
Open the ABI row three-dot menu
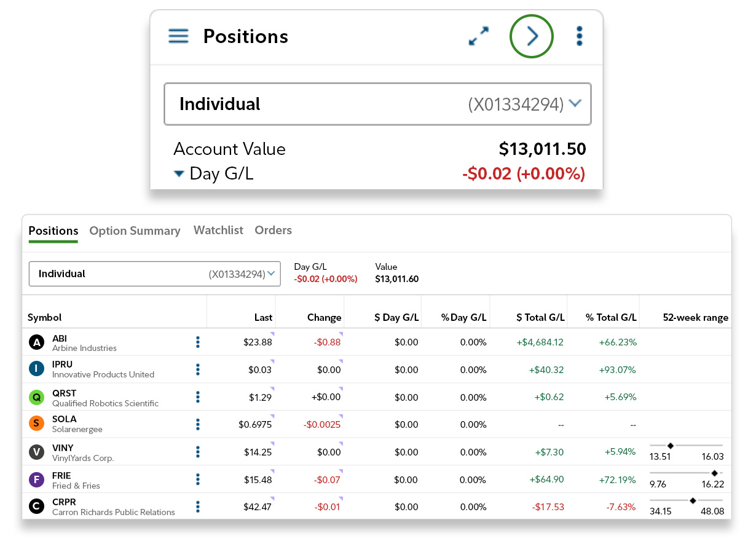tap(198, 342)
